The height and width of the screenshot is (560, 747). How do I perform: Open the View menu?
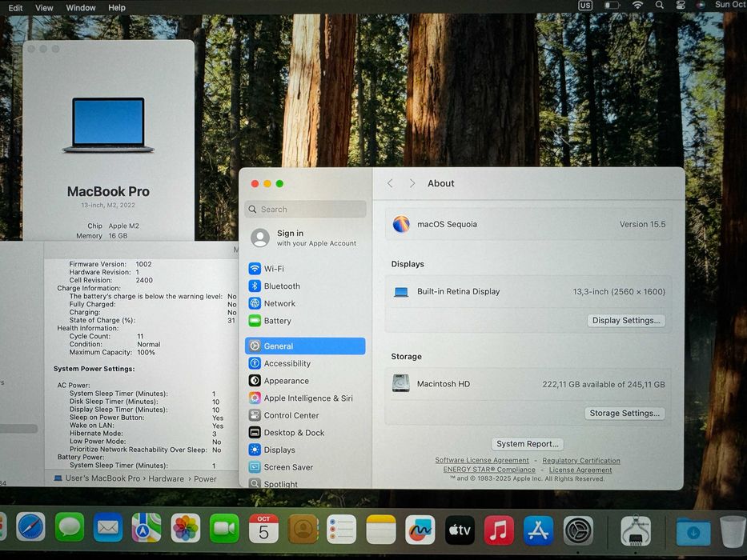[x=44, y=8]
